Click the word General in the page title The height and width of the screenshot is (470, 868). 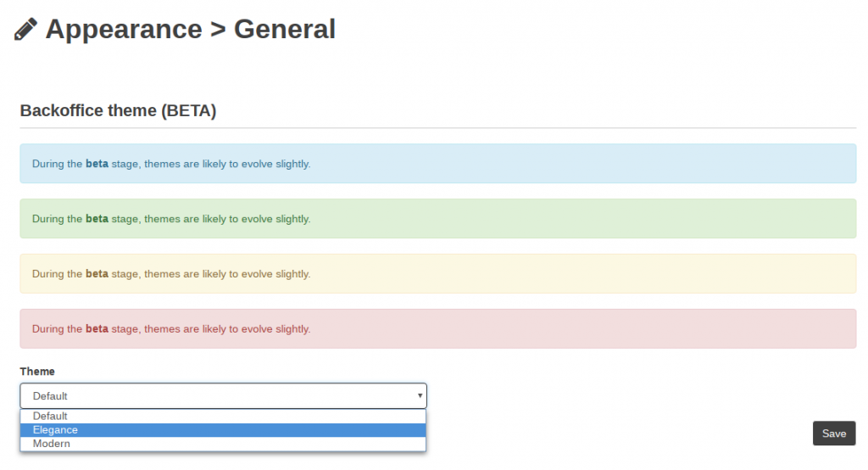[285, 30]
